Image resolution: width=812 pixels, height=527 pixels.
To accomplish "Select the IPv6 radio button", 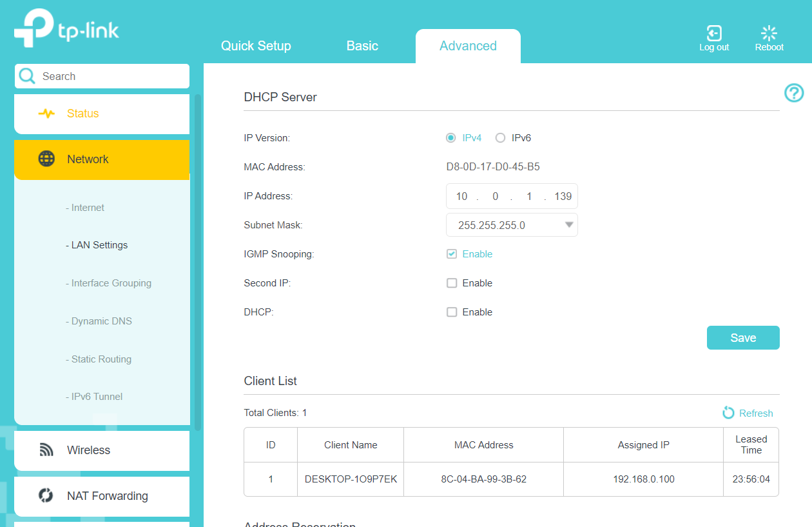I will point(500,138).
